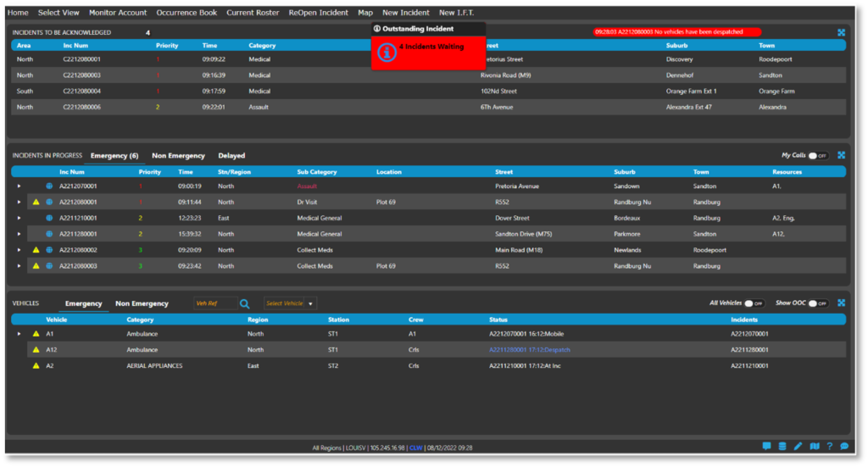Select the Non Emergency vehicles tab

(x=142, y=303)
